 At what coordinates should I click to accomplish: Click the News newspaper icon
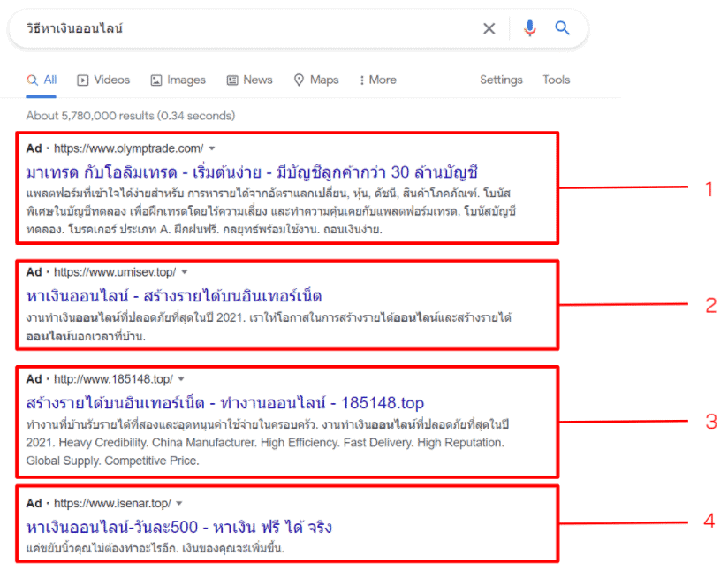point(231,80)
